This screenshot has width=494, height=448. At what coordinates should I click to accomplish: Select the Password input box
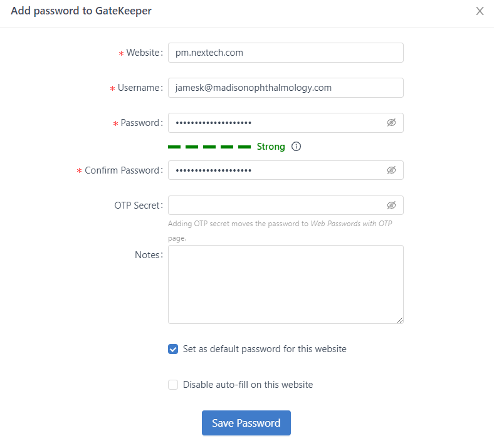tap(276, 123)
